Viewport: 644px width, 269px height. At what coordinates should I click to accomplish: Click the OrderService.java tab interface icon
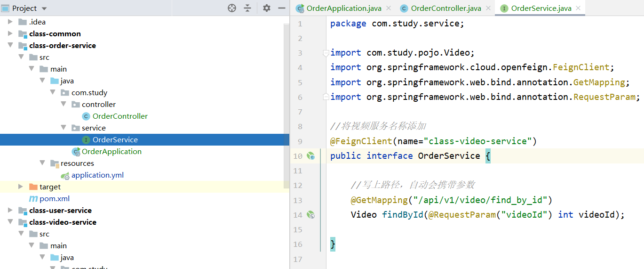pos(504,8)
